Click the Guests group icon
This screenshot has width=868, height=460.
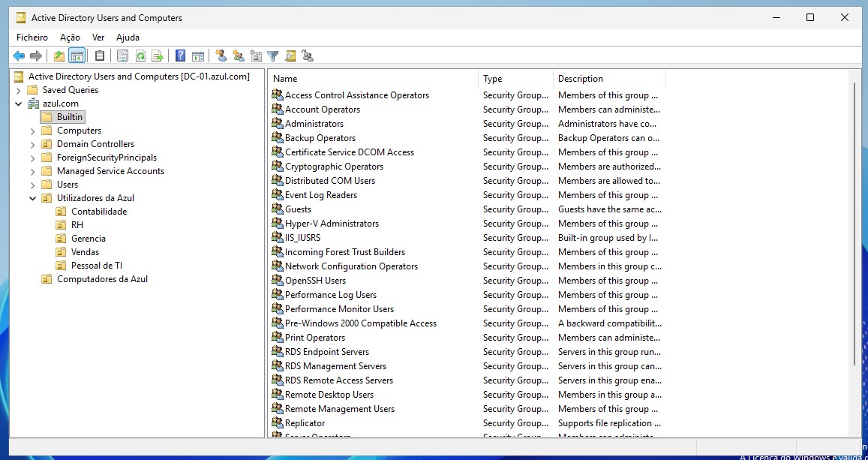click(x=278, y=209)
